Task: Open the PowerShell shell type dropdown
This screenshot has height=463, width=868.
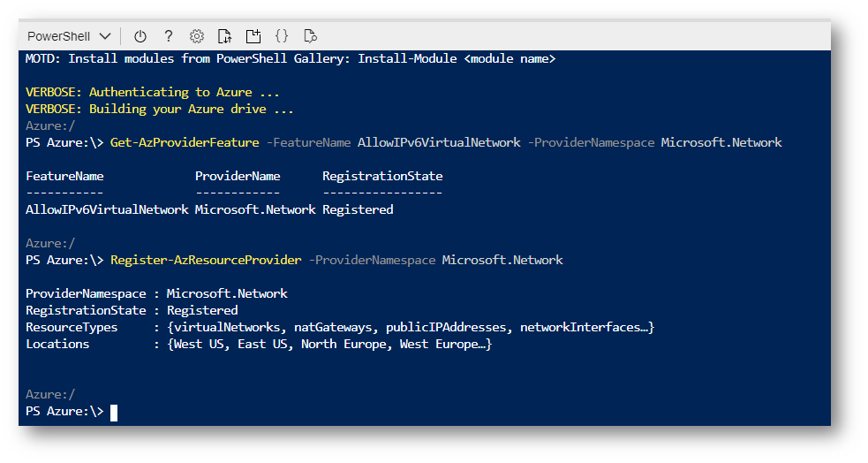Action: pyautogui.click(x=69, y=36)
